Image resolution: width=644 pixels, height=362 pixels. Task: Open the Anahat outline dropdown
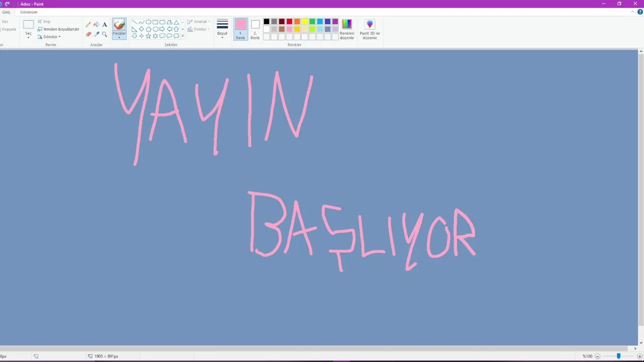point(199,22)
